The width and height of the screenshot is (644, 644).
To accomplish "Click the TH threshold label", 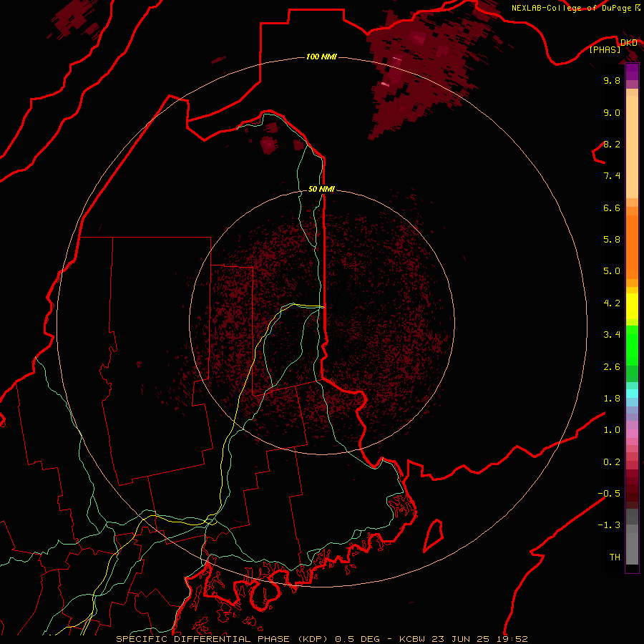I will 615,557.
